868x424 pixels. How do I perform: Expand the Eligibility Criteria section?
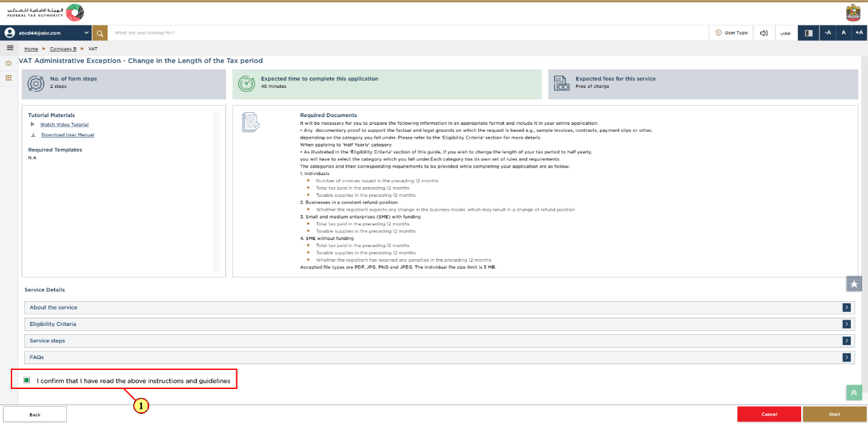(x=439, y=324)
